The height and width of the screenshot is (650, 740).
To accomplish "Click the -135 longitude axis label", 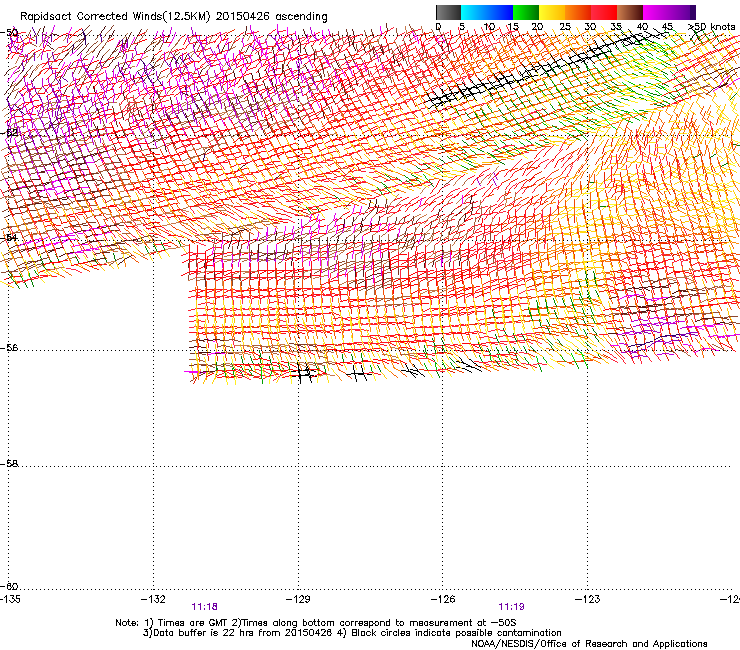I will pyautogui.click(x=10, y=599).
